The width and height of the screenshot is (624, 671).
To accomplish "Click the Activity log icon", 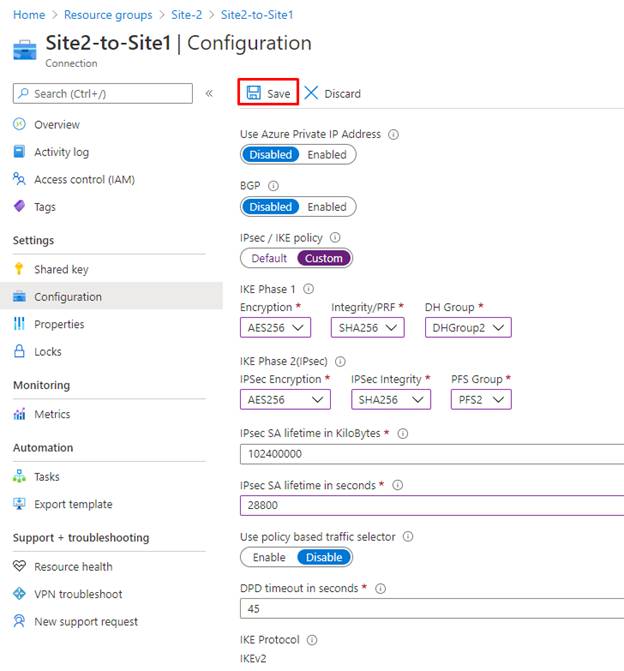I will (19, 151).
